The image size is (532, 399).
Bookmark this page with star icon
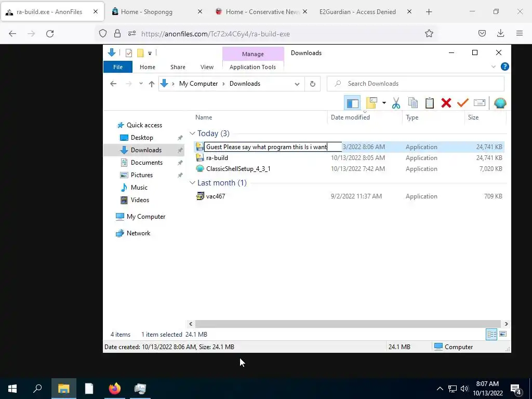429,34
